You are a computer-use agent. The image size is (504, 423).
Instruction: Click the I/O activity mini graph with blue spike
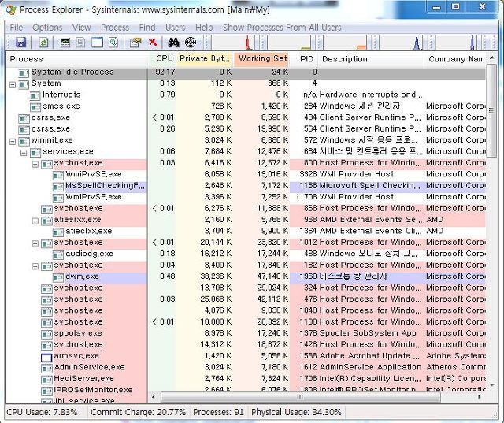click(x=401, y=43)
